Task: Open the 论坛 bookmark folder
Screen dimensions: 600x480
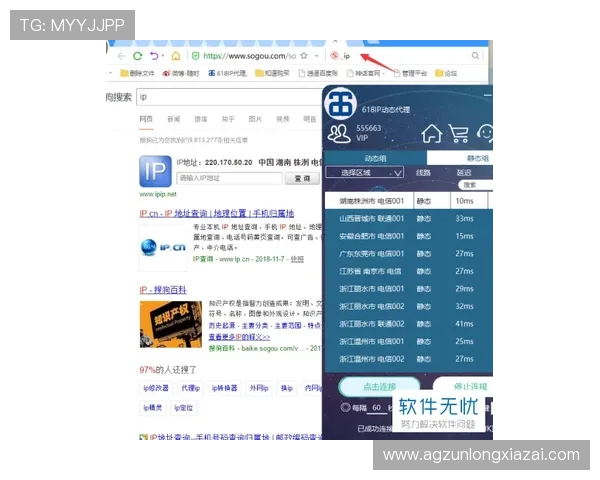Action: pos(446,73)
